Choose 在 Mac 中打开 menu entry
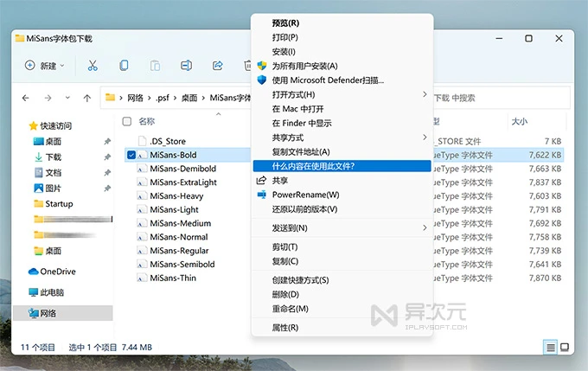Image resolution: width=588 pixels, height=371 pixels. click(342, 109)
